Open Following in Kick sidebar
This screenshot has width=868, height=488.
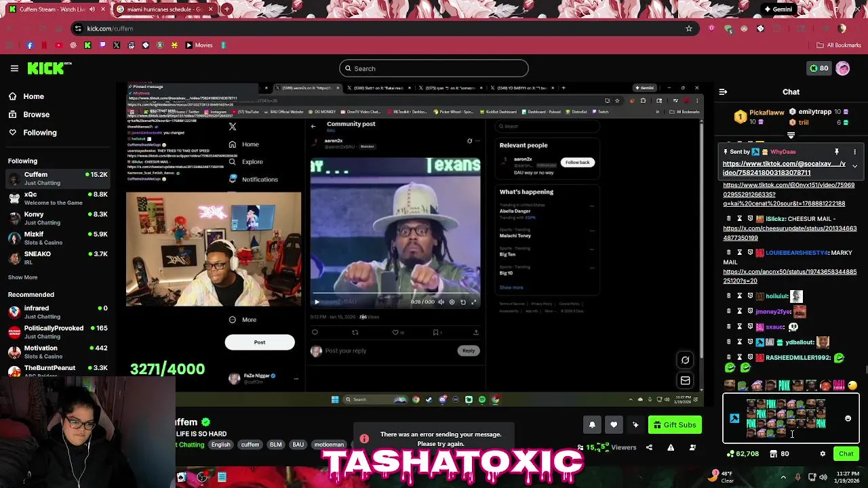[x=33, y=132]
